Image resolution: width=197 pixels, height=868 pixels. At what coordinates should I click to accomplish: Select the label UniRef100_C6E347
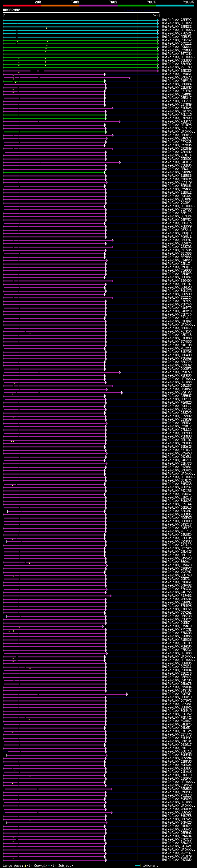click(x=176, y=98)
